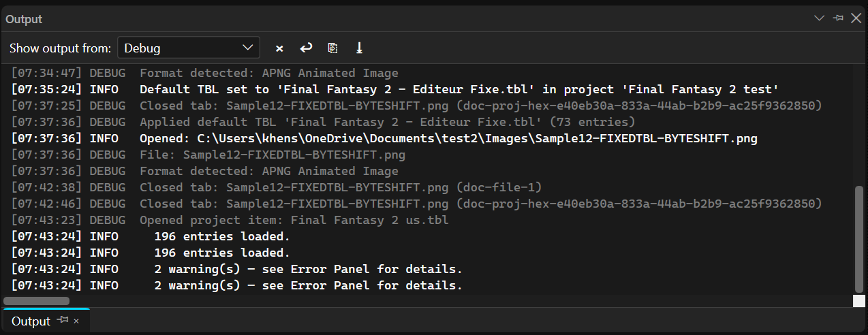Copy output using the clipboard icon

(x=332, y=48)
